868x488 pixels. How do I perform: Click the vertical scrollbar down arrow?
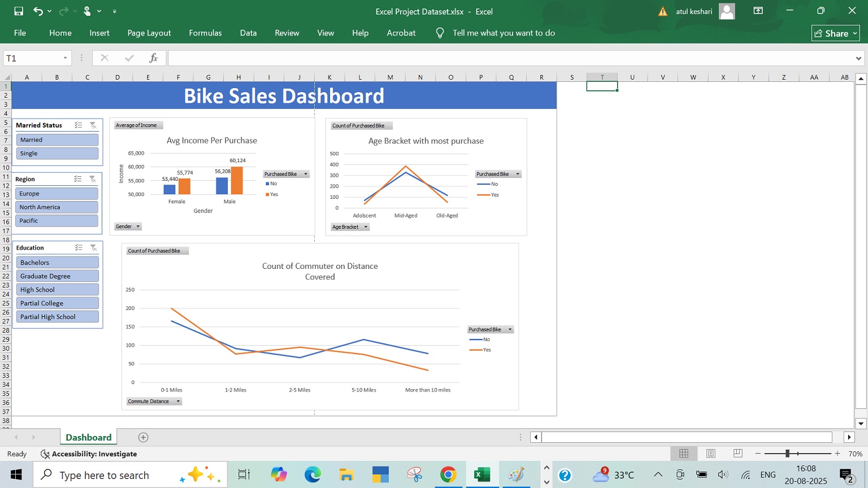(x=861, y=424)
